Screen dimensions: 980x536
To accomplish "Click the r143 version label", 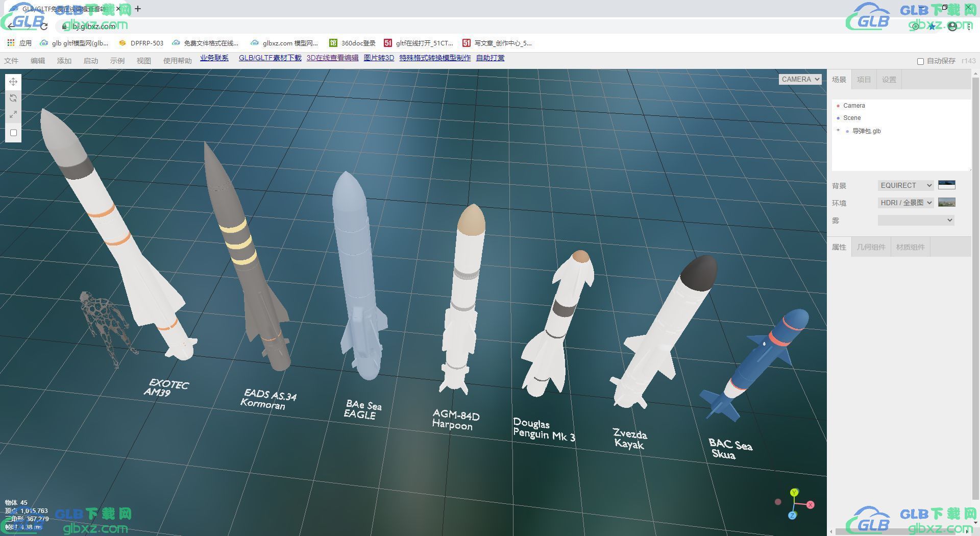I will pos(968,61).
